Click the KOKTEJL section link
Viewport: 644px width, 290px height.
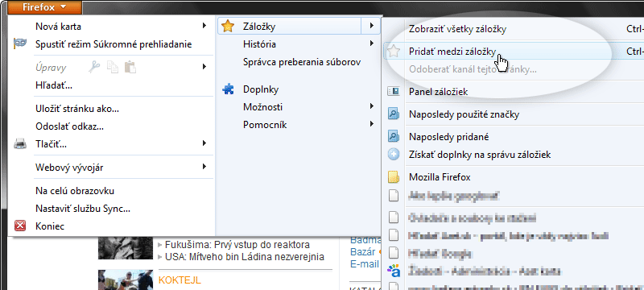[x=180, y=280]
